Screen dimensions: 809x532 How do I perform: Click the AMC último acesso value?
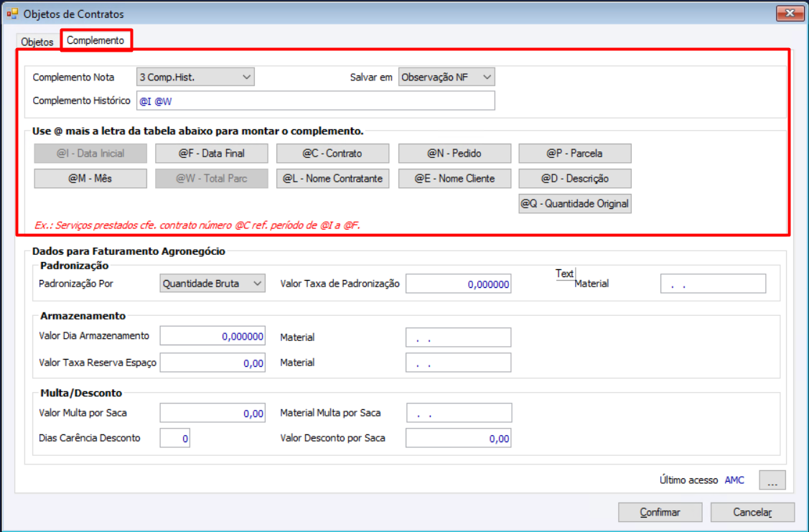[x=734, y=480]
